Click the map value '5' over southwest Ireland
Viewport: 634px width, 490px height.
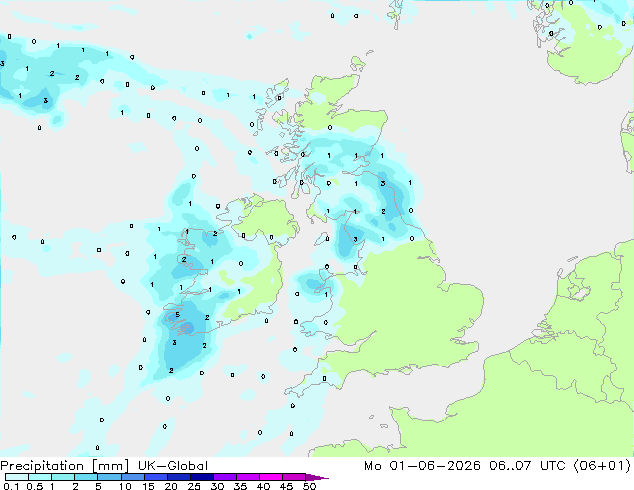[x=178, y=315]
